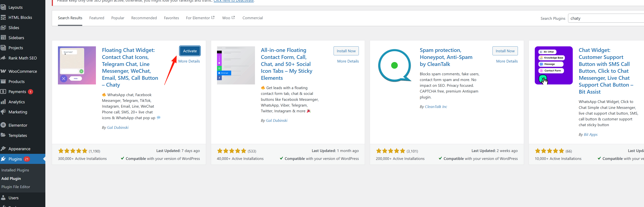Open the For Elementor external tab
Image resolution: width=644 pixels, height=207 pixels.
(x=200, y=18)
